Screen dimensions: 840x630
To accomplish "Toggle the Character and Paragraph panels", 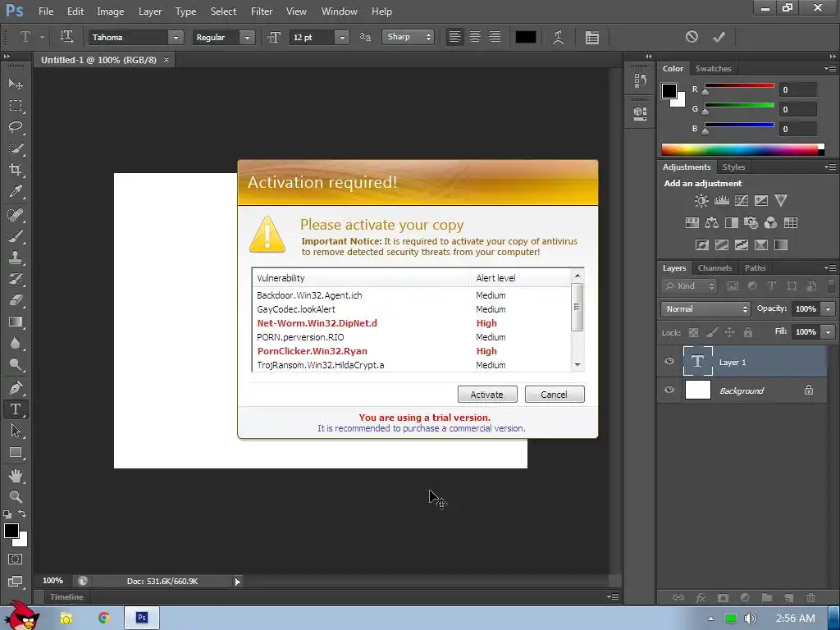I will tap(592, 37).
